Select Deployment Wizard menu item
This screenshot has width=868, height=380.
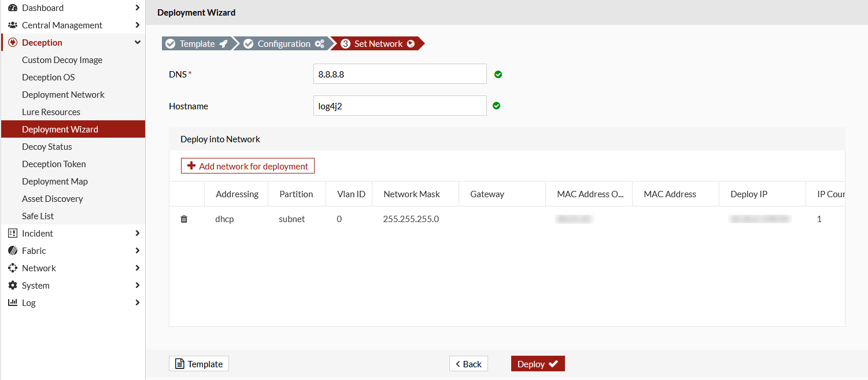[x=73, y=129]
